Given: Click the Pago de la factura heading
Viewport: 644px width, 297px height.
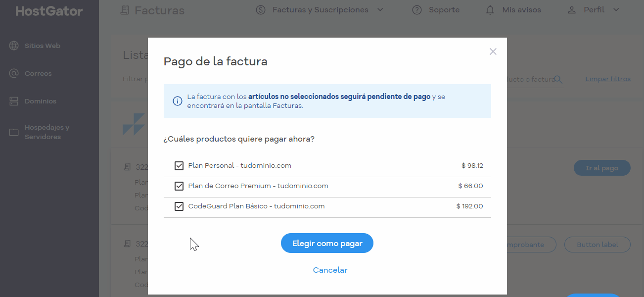Looking at the screenshot, I should point(216,62).
